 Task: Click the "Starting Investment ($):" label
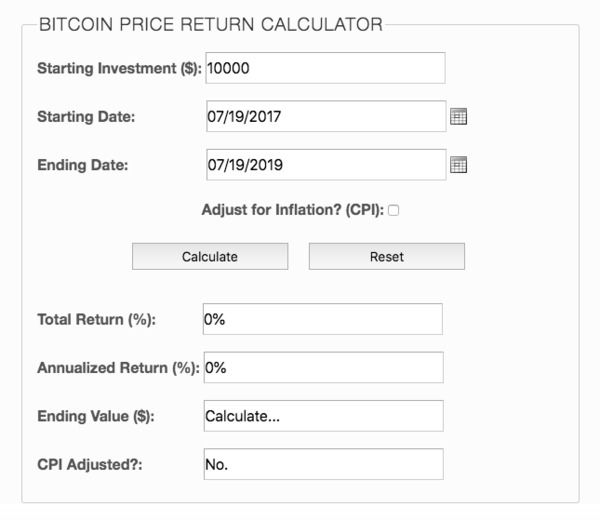[119, 68]
